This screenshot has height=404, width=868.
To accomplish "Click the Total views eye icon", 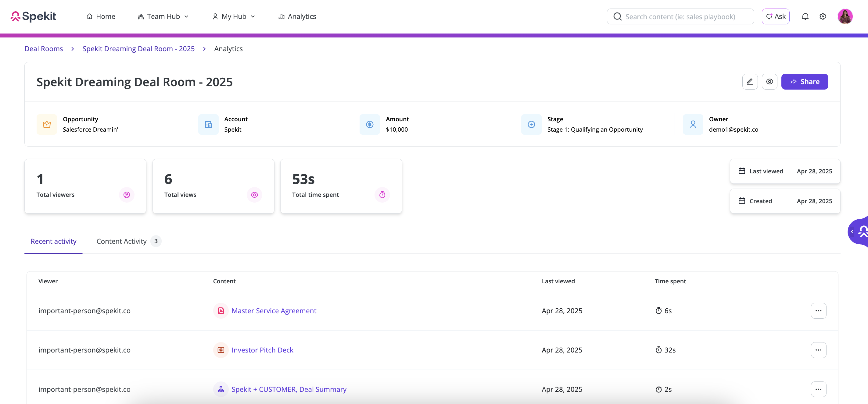I will 254,195.
